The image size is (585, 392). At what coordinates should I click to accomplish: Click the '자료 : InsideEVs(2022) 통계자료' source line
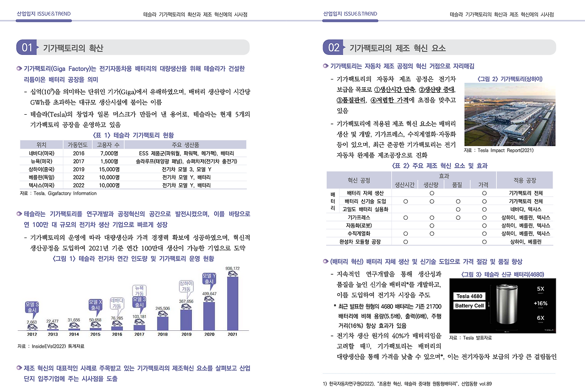click(51, 346)
